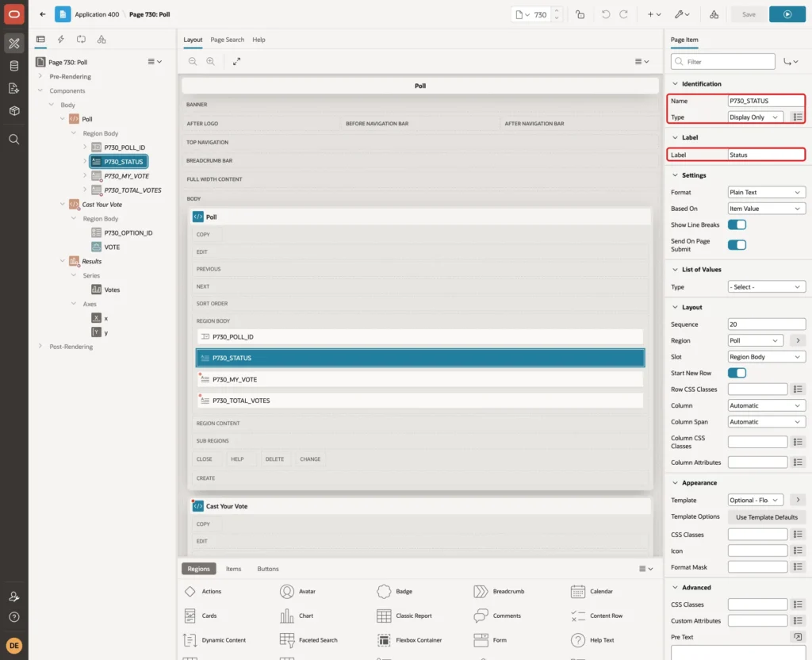Collapse the Identification section

[675, 83]
